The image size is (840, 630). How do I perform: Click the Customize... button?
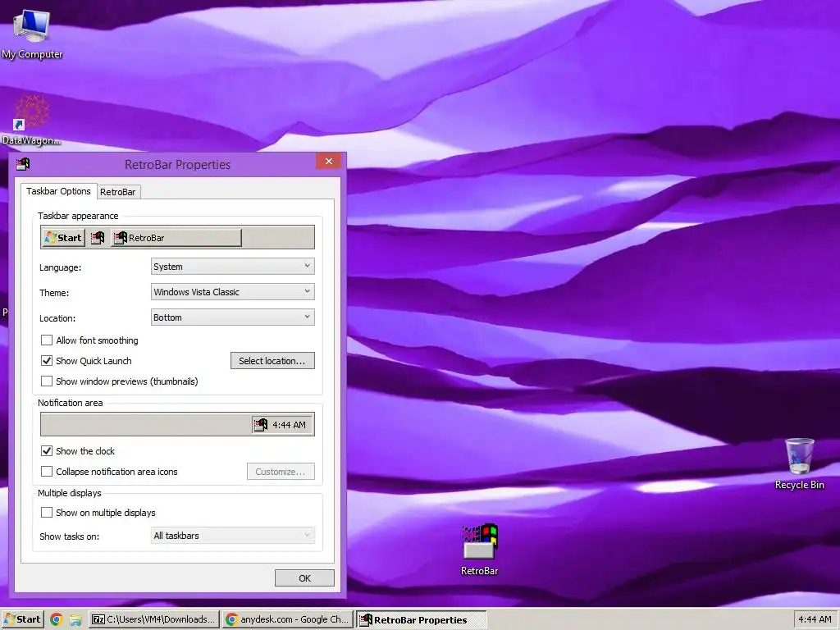[281, 472]
